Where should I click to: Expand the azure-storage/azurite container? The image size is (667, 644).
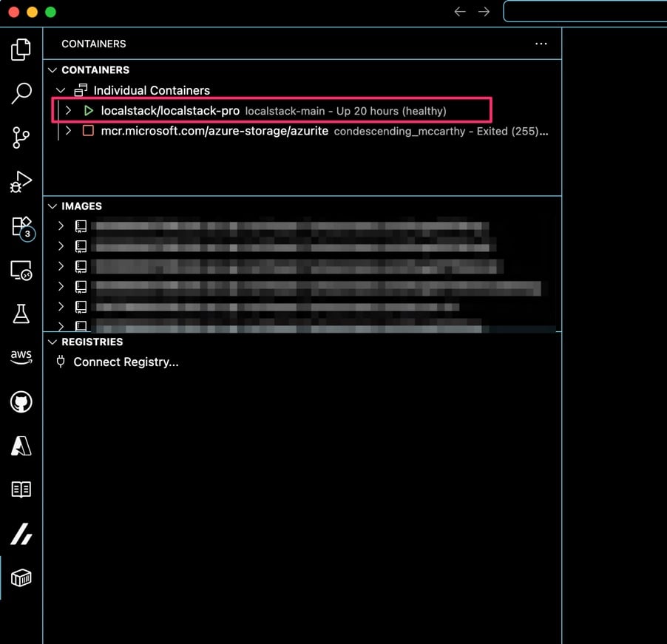coord(68,131)
